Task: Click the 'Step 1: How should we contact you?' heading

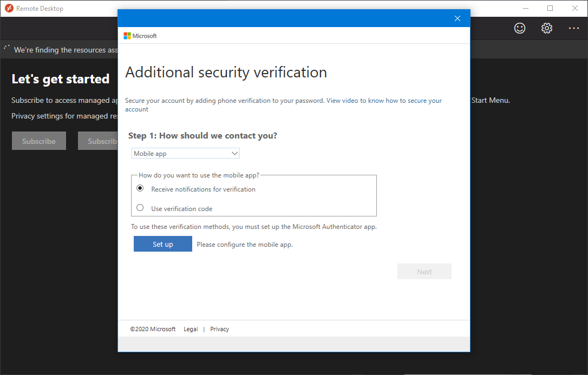Action: [x=202, y=136]
